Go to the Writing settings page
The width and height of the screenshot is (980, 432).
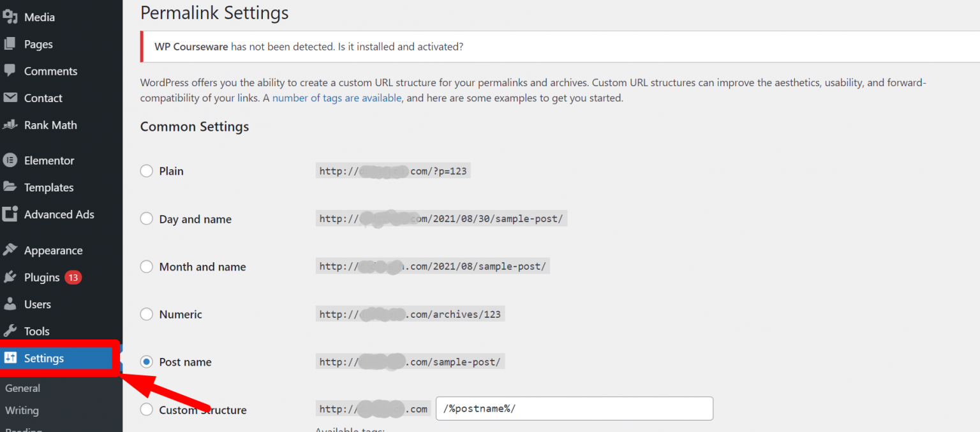click(22, 410)
